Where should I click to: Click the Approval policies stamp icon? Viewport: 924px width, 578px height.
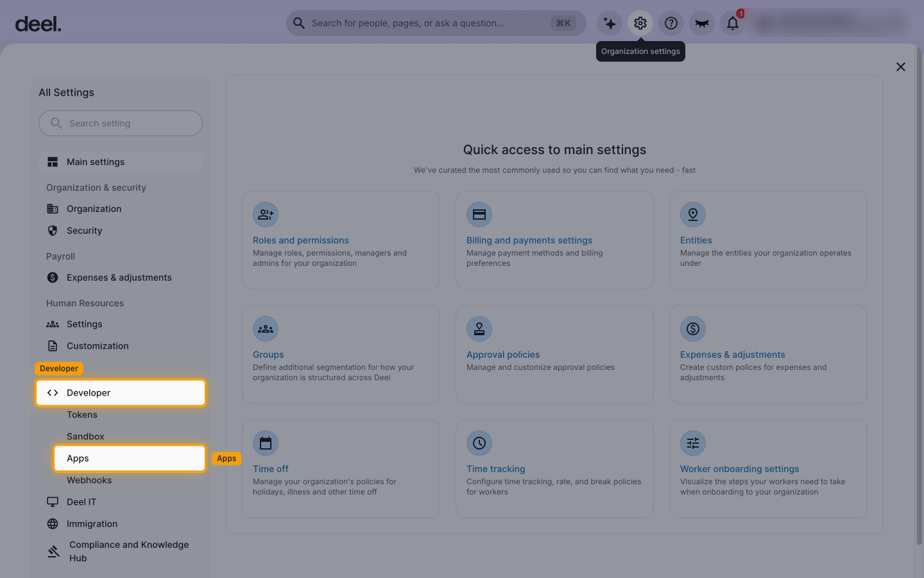(479, 329)
